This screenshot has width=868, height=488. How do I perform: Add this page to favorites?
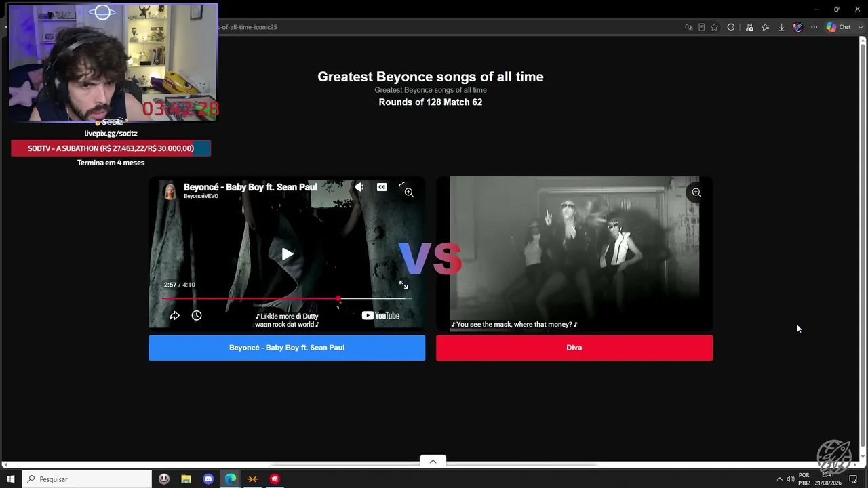[x=714, y=27]
